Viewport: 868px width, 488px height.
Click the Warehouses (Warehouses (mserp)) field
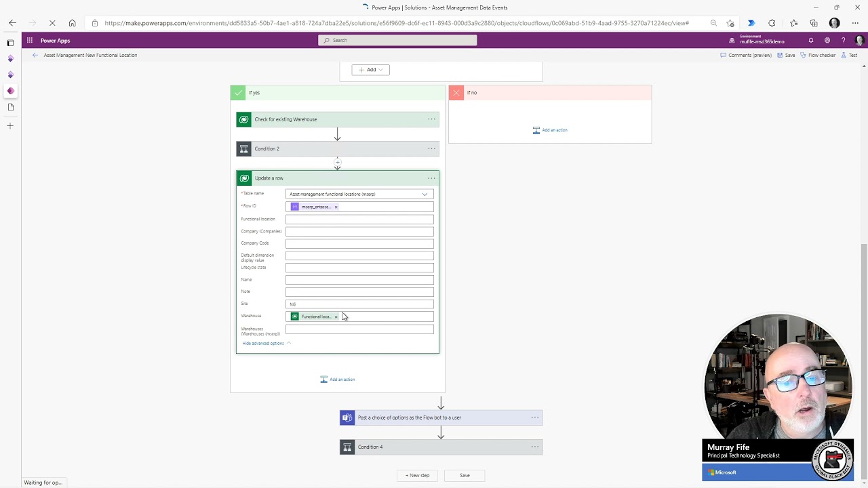(359, 329)
